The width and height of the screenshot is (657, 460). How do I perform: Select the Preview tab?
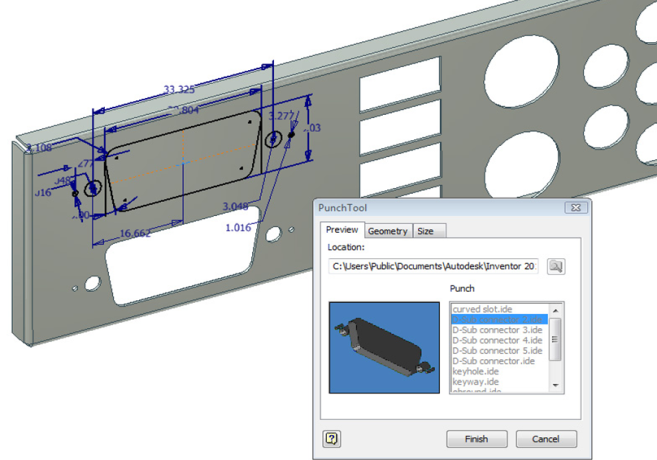pos(342,230)
